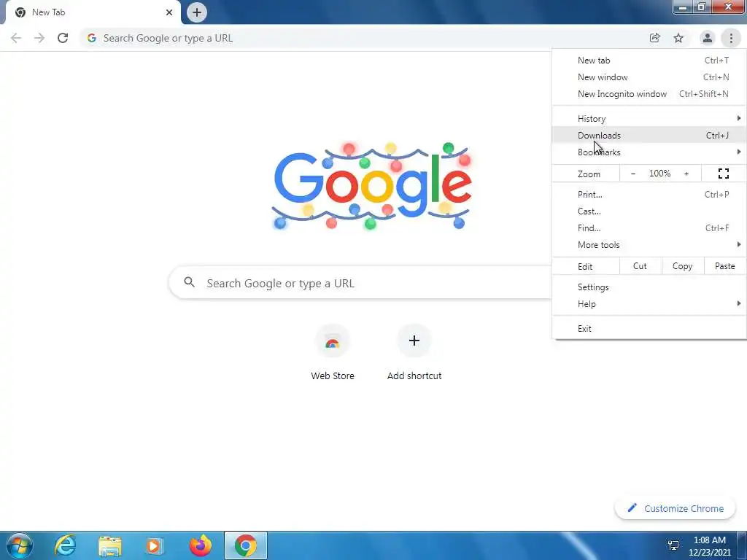Open Windows Explorer folder on taskbar
Viewport: 747px width, 560px height.
coord(110,545)
